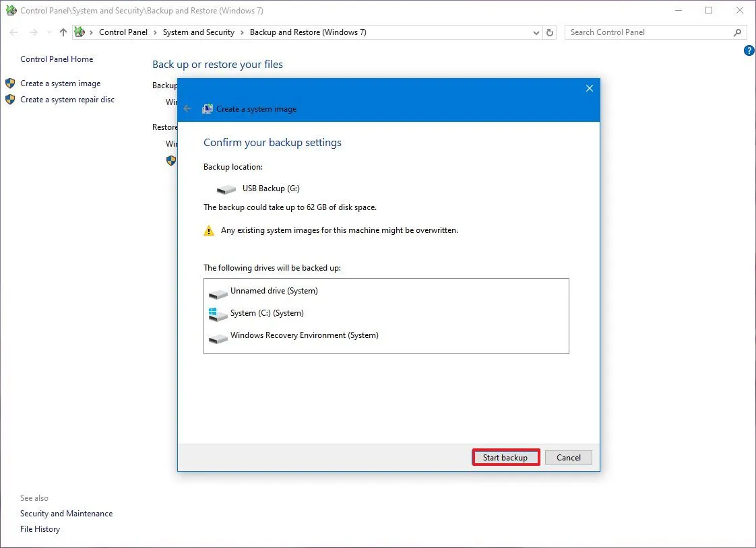Click the USB Backup (G:) drive icon
Screen dimensions: 756x548
(226, 189)
